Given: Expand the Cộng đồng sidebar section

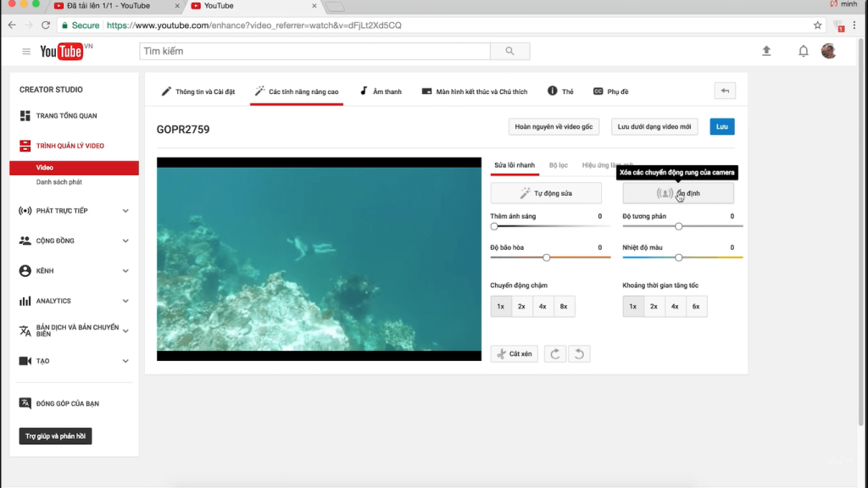Looking at the screenshot, I should pyautogui.click(x=125, y=241).
